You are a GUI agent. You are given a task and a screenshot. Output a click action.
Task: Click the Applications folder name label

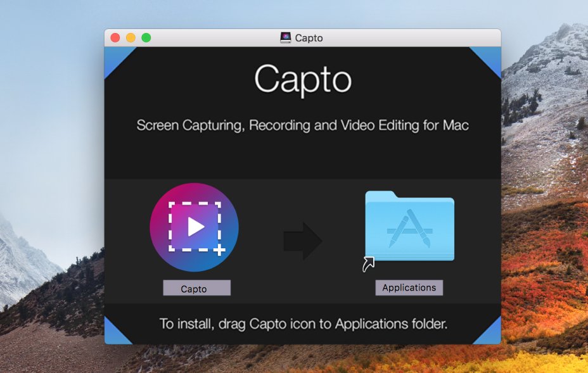tap(409, 288)
